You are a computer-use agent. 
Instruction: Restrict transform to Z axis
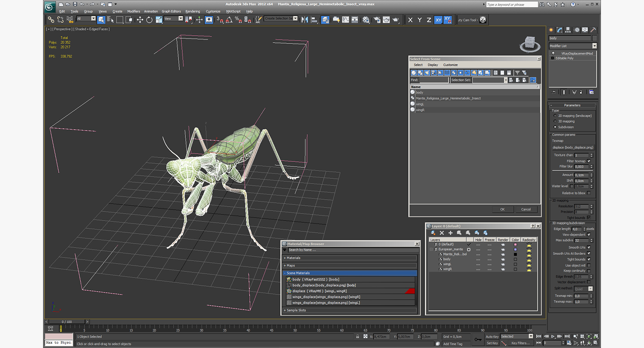click(x=429, y=20)
